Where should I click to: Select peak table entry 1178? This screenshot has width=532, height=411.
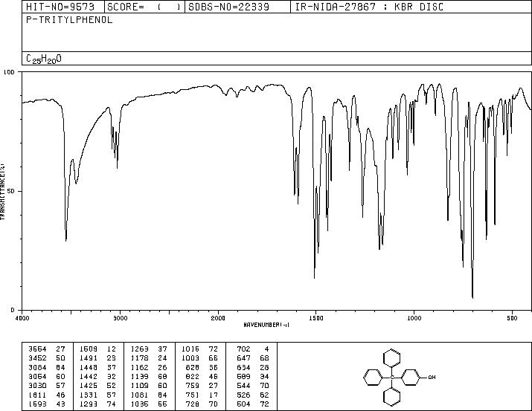click(x=139, y=358)
